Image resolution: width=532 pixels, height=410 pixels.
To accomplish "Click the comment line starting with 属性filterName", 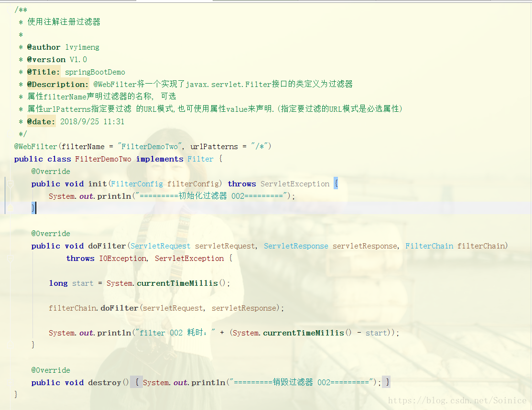I will [x=101, y=97].
